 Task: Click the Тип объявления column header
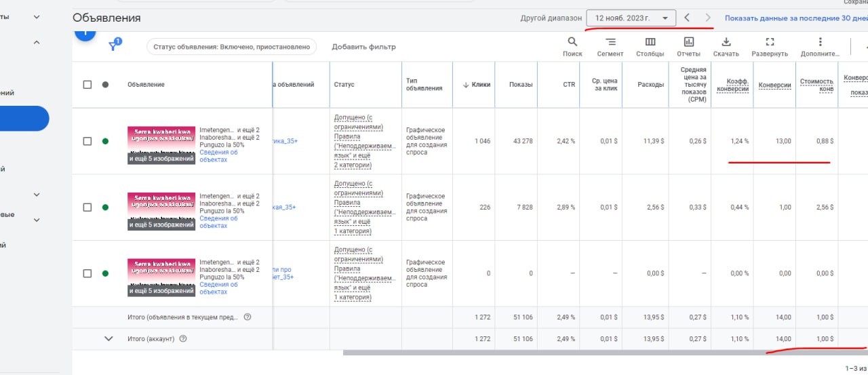(425, 85)
